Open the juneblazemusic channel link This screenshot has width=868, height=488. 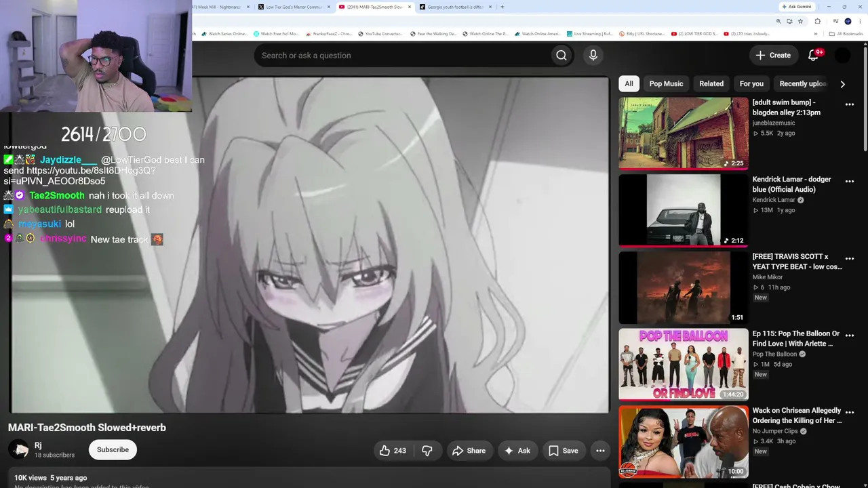[774, 123]
